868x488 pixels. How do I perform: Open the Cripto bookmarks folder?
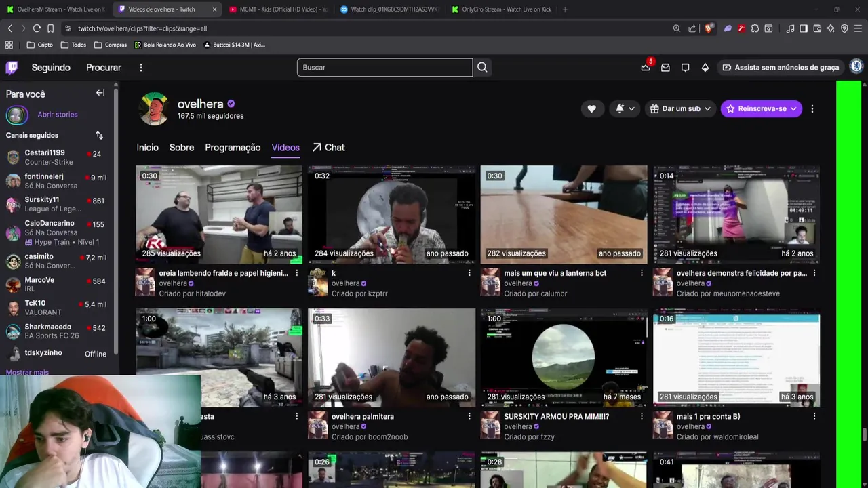[39, 45]
